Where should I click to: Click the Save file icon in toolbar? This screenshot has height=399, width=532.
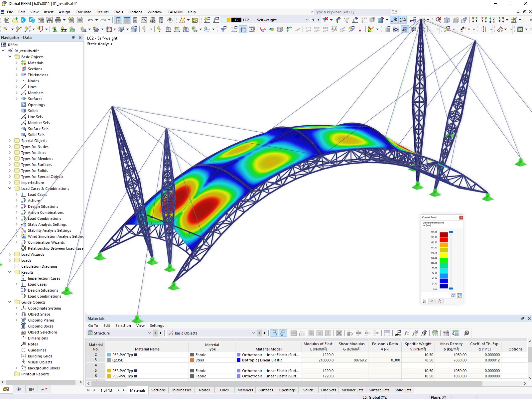pos(49,20)
